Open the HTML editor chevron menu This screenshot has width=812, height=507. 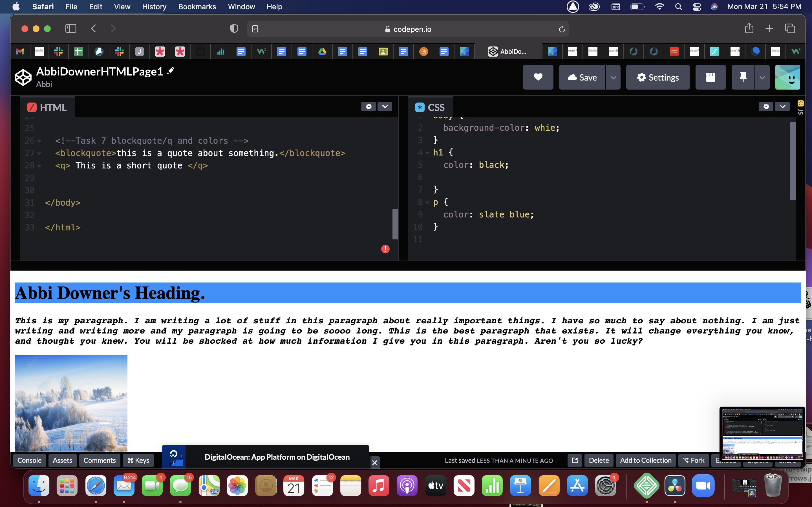pos(385,107)
